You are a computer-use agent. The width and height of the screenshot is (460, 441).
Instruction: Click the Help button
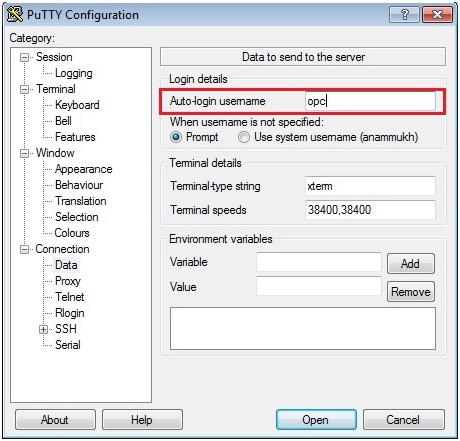click(142, 420)
